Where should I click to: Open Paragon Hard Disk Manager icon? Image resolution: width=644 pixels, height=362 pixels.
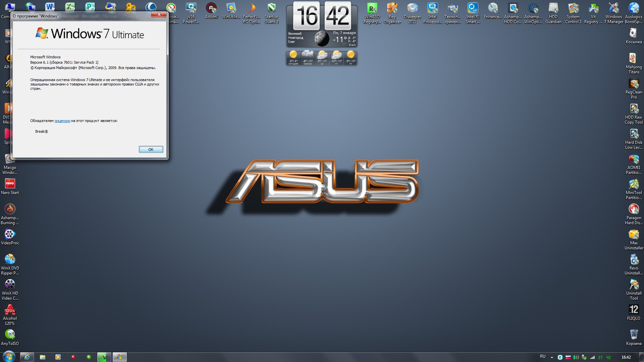click(634, 215)
